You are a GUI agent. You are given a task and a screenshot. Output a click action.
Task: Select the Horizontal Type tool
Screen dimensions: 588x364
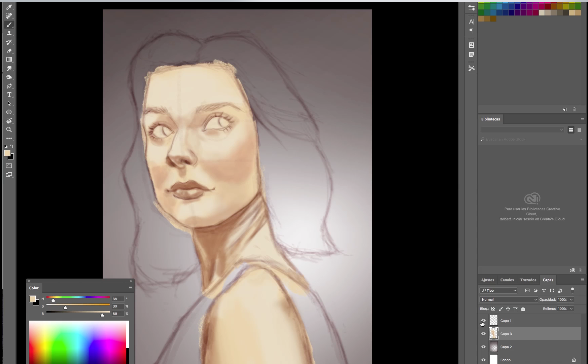(x=9, y=95)
